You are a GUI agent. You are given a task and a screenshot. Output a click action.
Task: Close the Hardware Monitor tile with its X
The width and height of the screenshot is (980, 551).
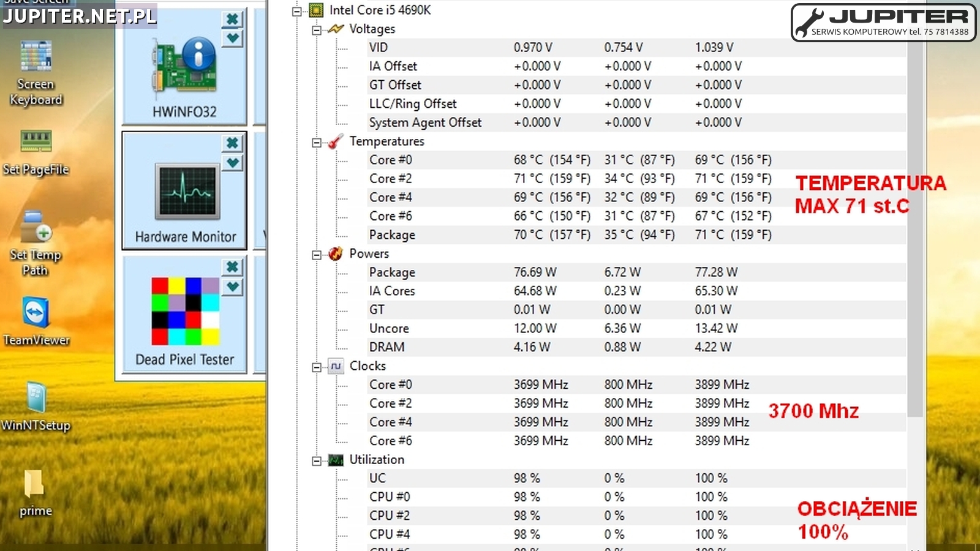(232, 143)
